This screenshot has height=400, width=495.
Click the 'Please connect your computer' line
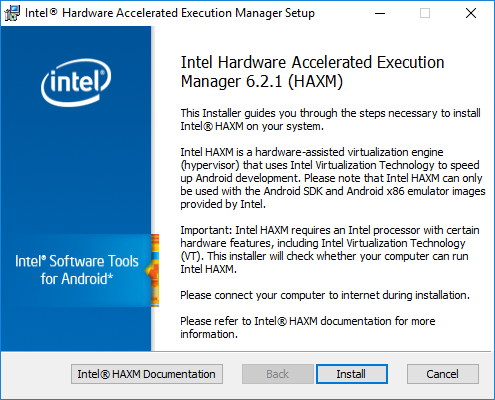tap(325, 295)
